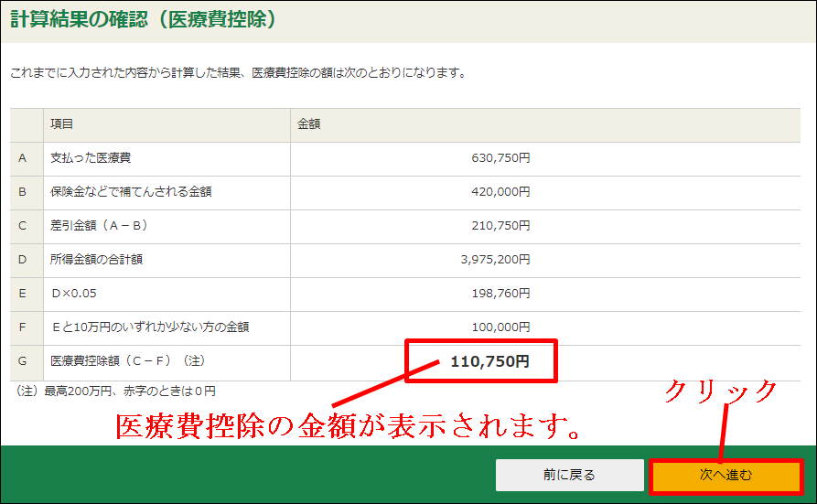
Task: Select 保険金などで補てんされる金額 label
Action: [131, 192]
